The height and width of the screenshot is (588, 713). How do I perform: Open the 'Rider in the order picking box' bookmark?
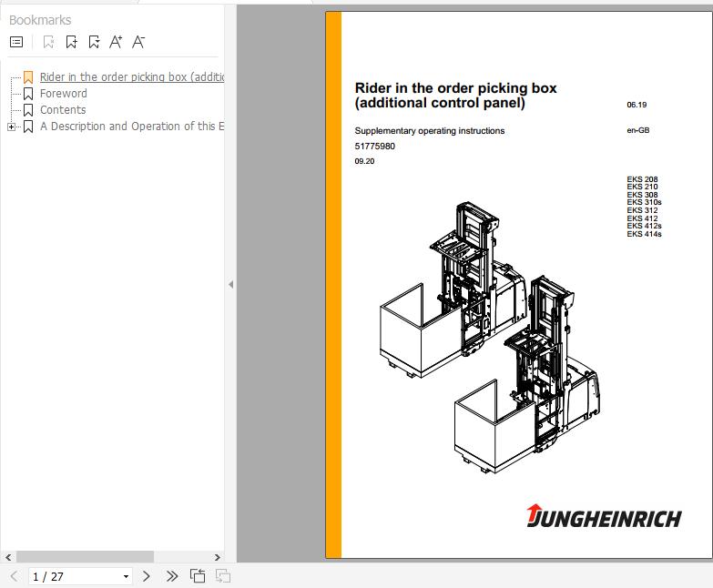coord(132,76)
